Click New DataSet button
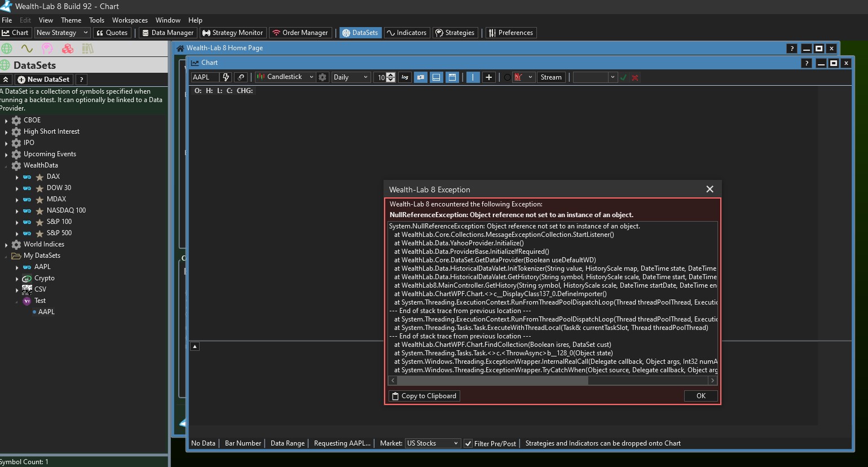Screen dimensions: 868x467 click(44, 80)
